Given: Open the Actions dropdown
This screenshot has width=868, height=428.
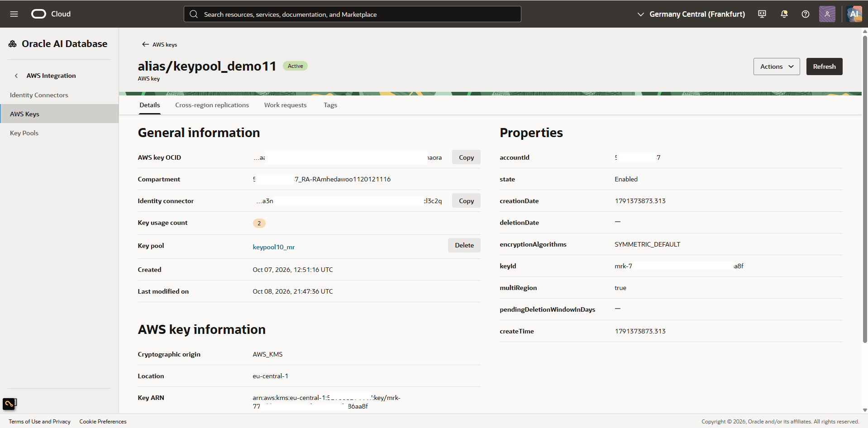Looking at the screenshot, I should [x=777, y=67].
